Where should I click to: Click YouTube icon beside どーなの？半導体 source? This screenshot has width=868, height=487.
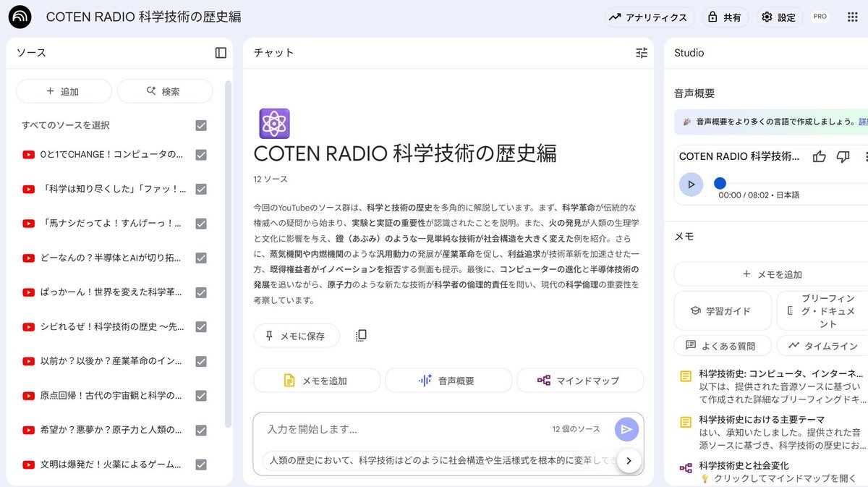coord(29,258)
